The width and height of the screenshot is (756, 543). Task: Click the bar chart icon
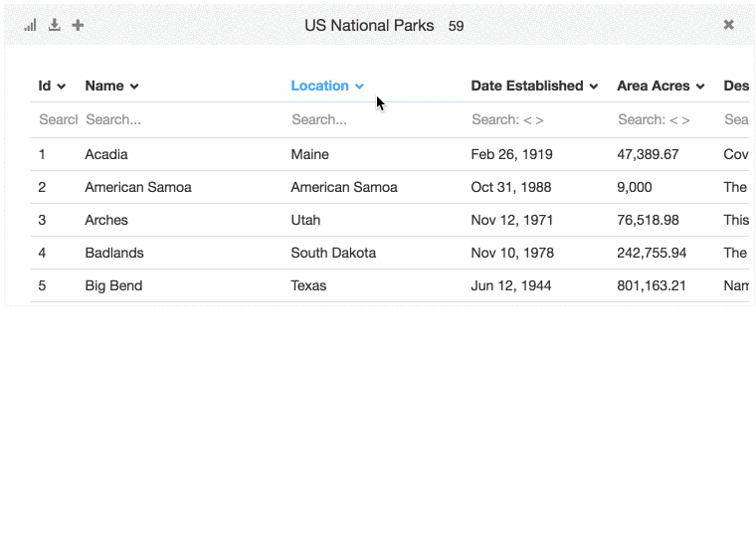30,25
